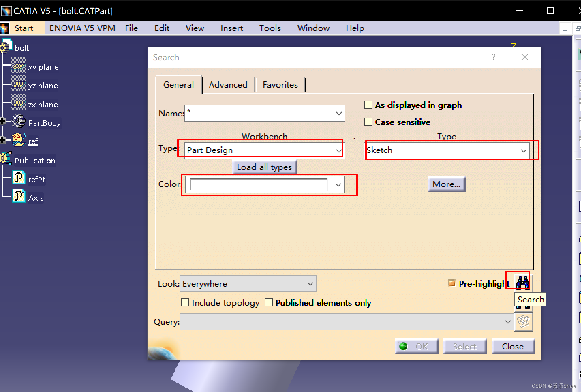Viewport: 581px width, 392px height.
Task: Open the Query dropdown arrow
Action: click(x=508, y=322)
